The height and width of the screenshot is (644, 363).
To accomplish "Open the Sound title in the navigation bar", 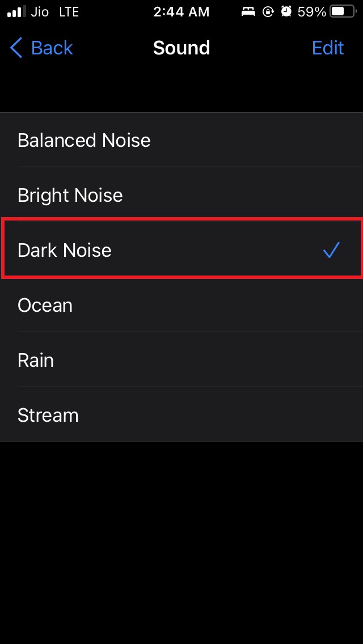I will click(181, 48).
